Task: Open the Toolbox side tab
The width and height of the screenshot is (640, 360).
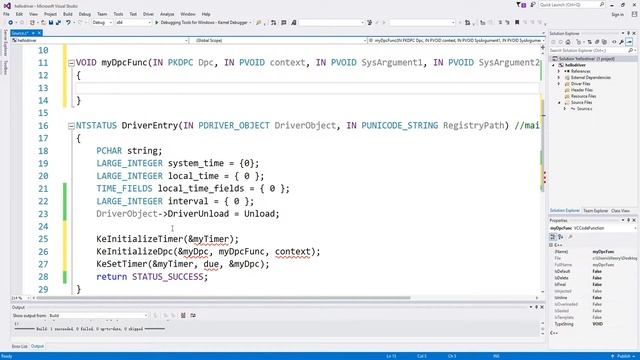Action: click(x=5, y=68)
